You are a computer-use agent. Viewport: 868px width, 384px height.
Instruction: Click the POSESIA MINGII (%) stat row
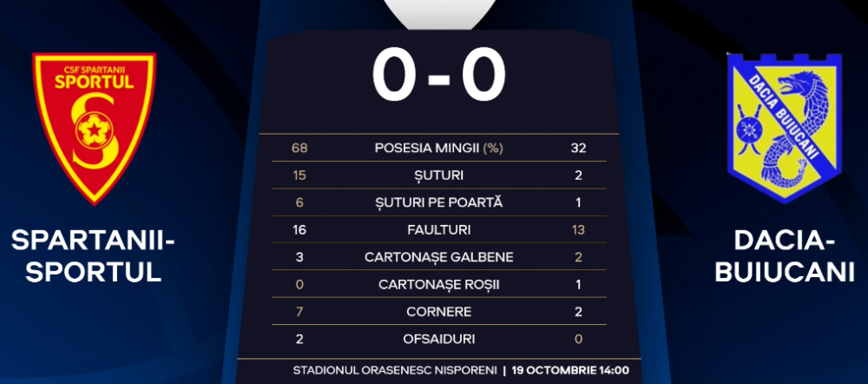[439, 148]
